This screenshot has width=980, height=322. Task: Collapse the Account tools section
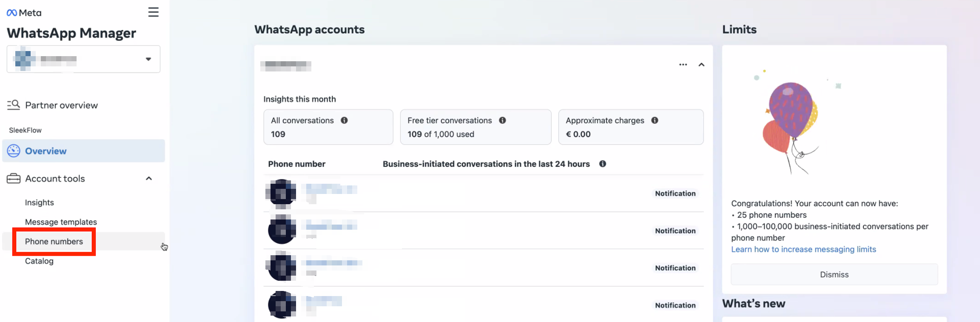[149, 179]
